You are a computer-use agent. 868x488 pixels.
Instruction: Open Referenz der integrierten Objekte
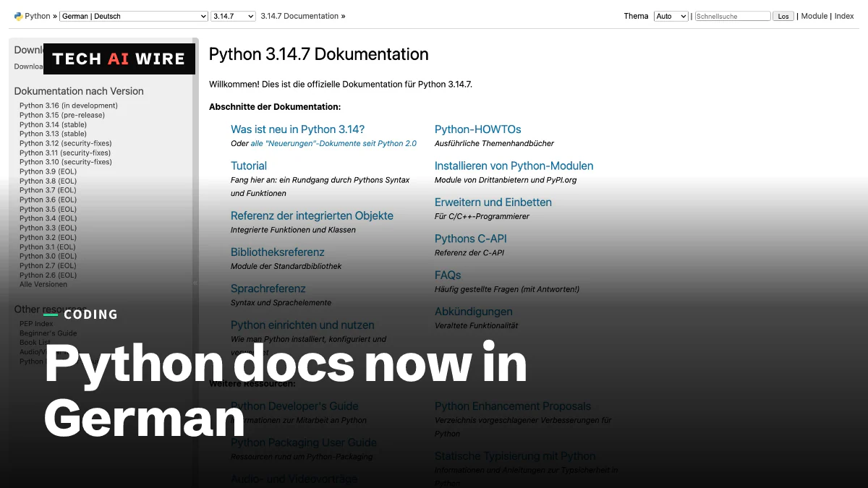312,215
